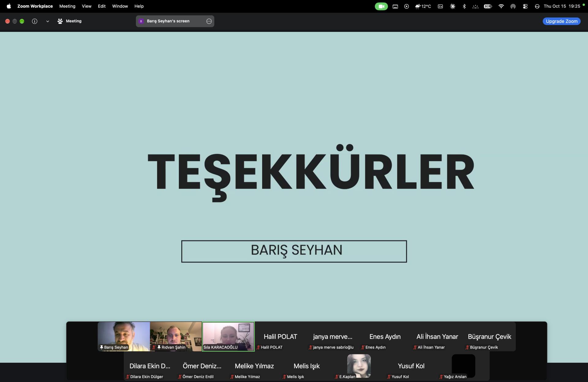Open the screen share options ellipsis
The image size is (588, 382).
(x=209, y=21)
